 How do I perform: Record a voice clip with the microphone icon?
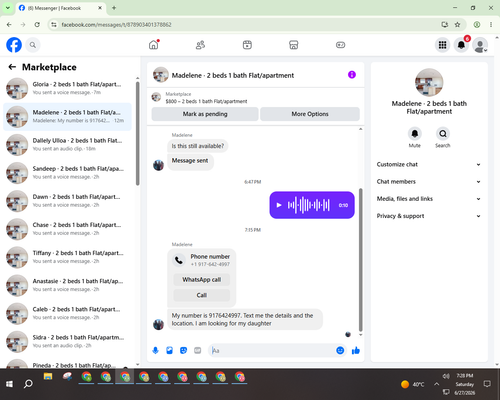155,350
